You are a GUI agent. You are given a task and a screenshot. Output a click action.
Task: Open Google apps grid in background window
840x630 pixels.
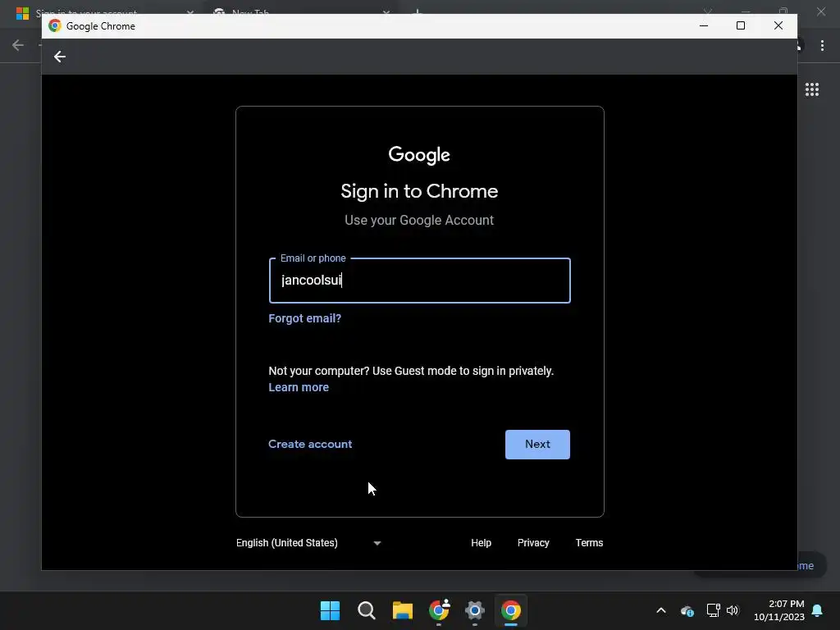(x=811, y=89)
